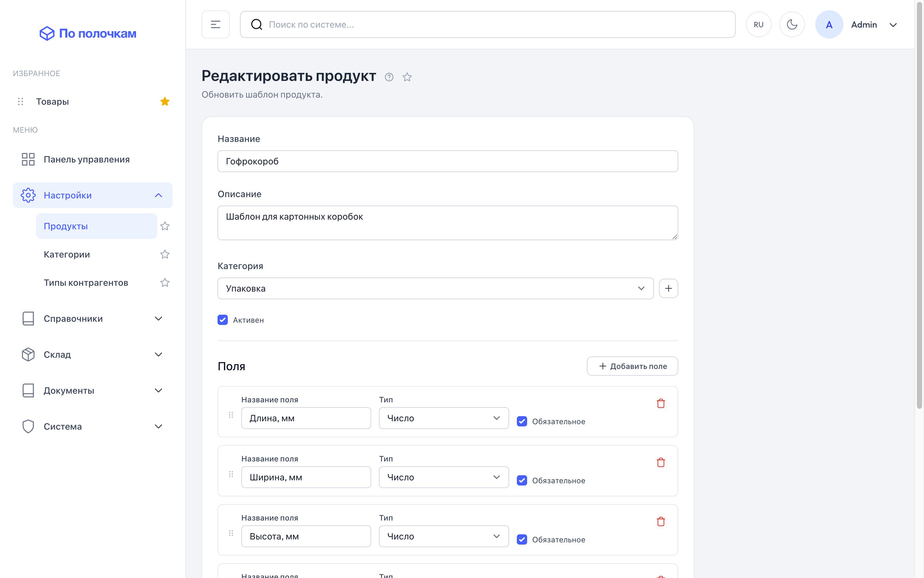Click the Справочники book icon

coord(28,319)
